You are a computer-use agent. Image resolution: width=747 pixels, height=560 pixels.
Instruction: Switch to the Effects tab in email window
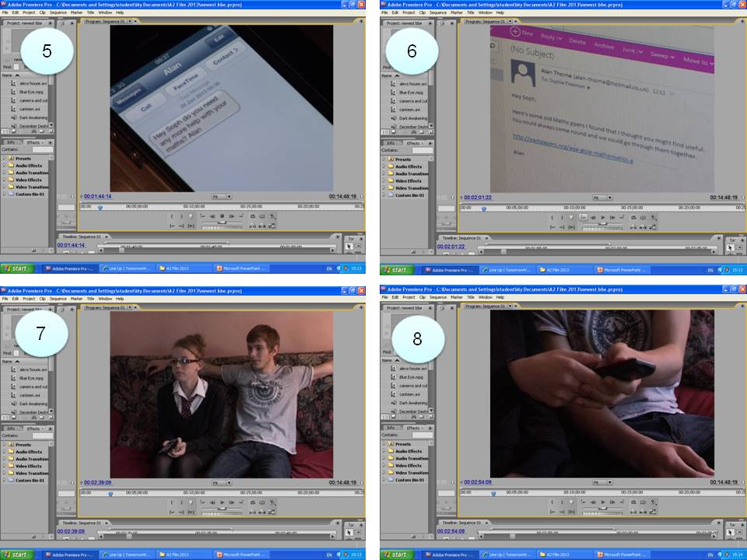(x=413, y=143)
